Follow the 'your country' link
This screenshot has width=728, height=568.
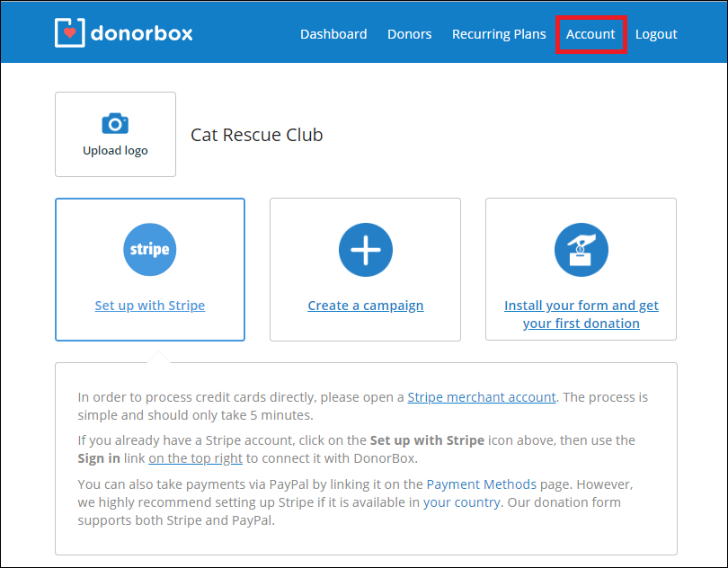pos(461,502)
